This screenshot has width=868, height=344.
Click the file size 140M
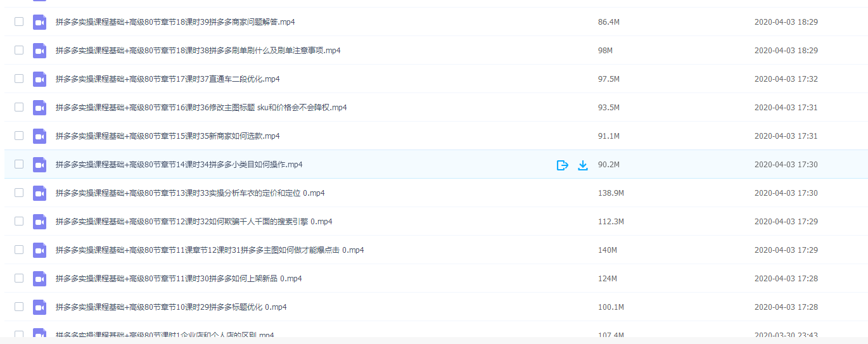pos(608,250)
